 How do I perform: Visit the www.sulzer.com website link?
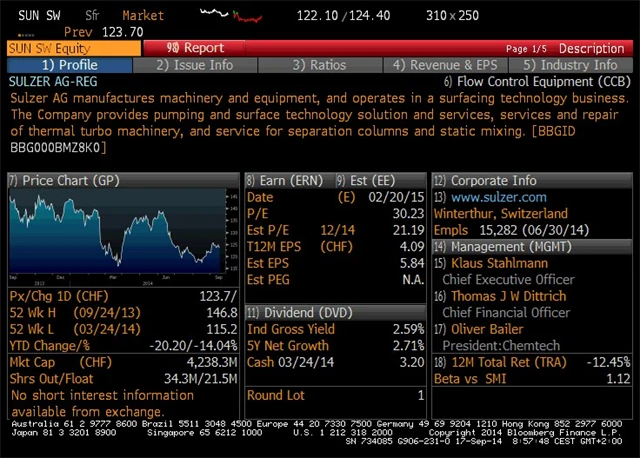point(498,197)
